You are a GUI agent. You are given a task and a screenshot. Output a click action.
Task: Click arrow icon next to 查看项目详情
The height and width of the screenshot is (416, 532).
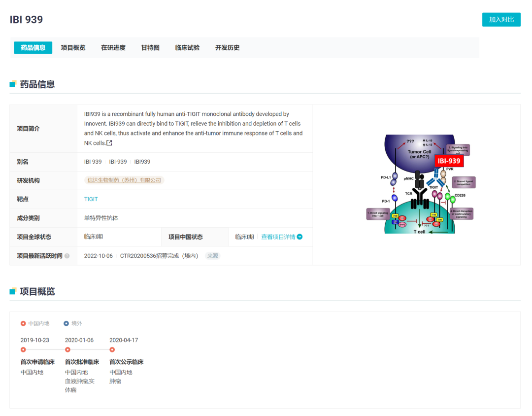click(299, 237)
